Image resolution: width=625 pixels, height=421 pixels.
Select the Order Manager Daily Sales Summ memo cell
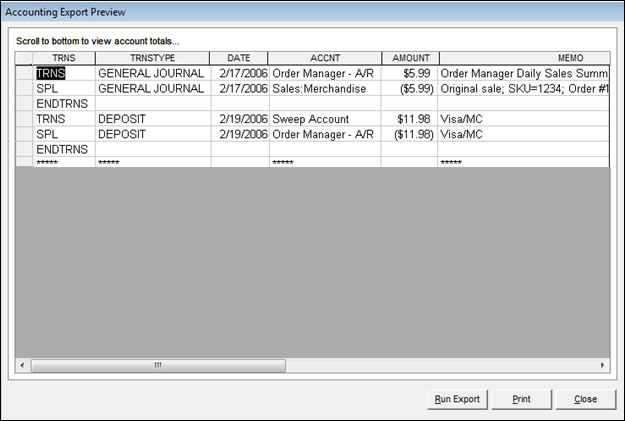pos(524,73)
